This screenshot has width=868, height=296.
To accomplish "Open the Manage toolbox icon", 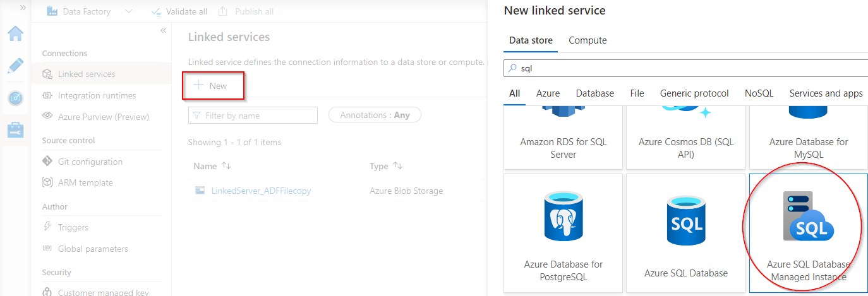I will 15,129.
